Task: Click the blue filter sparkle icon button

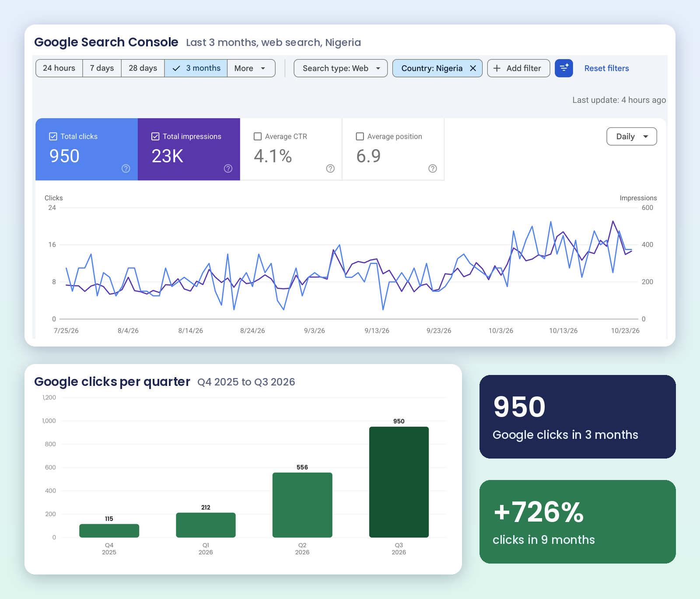Action: [x=564, y=68]
